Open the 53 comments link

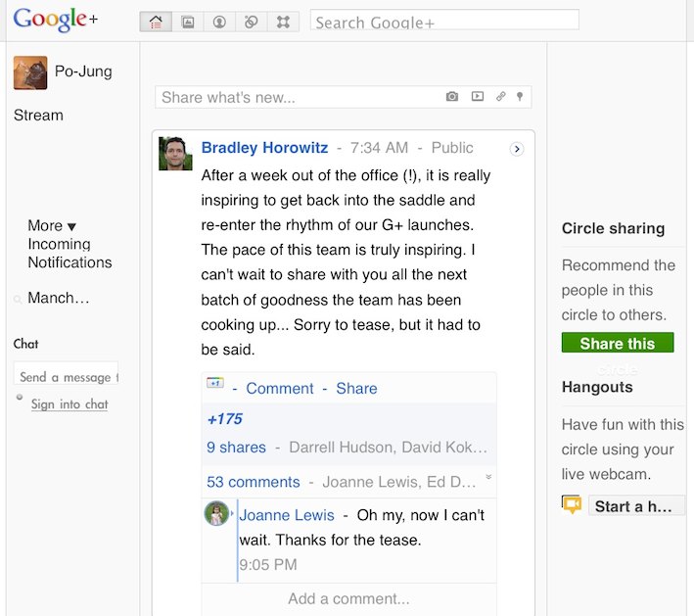(254, 482)
